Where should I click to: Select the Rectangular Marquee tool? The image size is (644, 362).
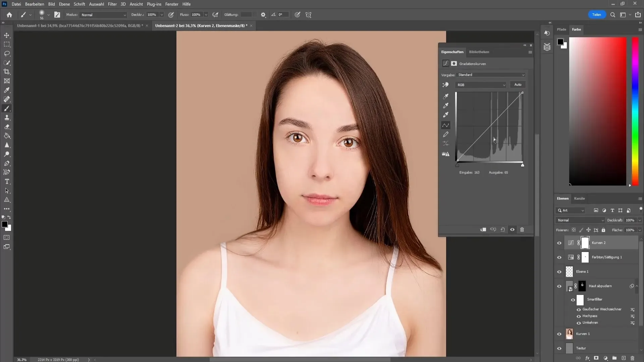(7, 44)
